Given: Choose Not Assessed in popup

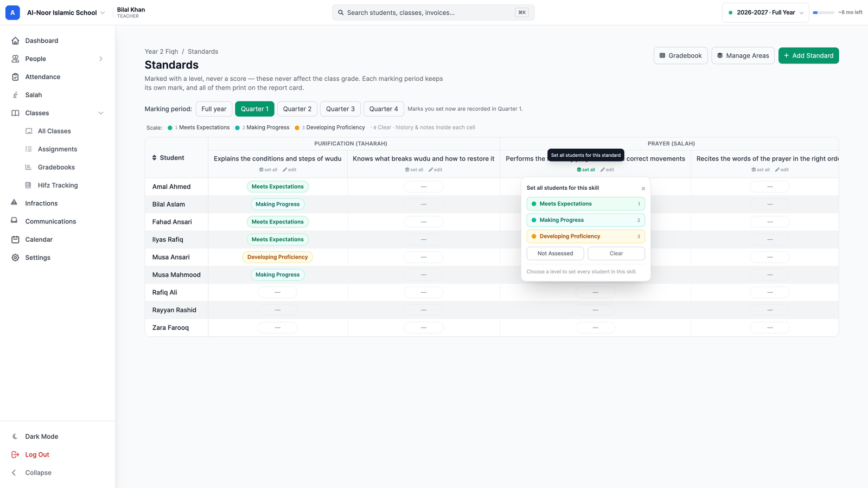Looking at the screenshot, I should [x=555, y=253].
